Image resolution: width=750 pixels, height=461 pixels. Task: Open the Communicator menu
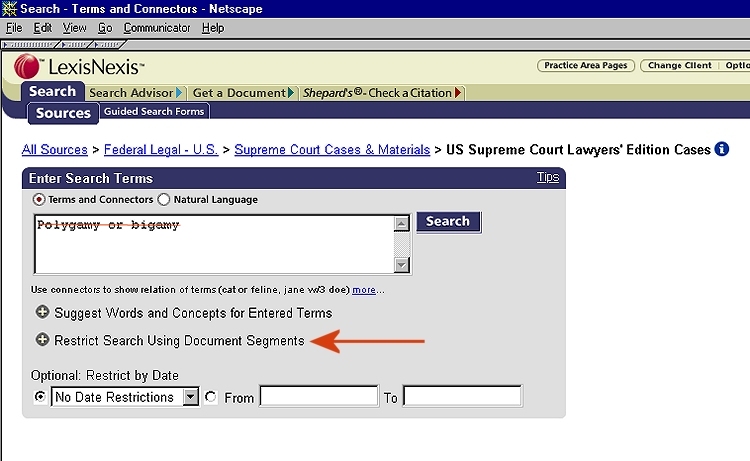point(157,28)
